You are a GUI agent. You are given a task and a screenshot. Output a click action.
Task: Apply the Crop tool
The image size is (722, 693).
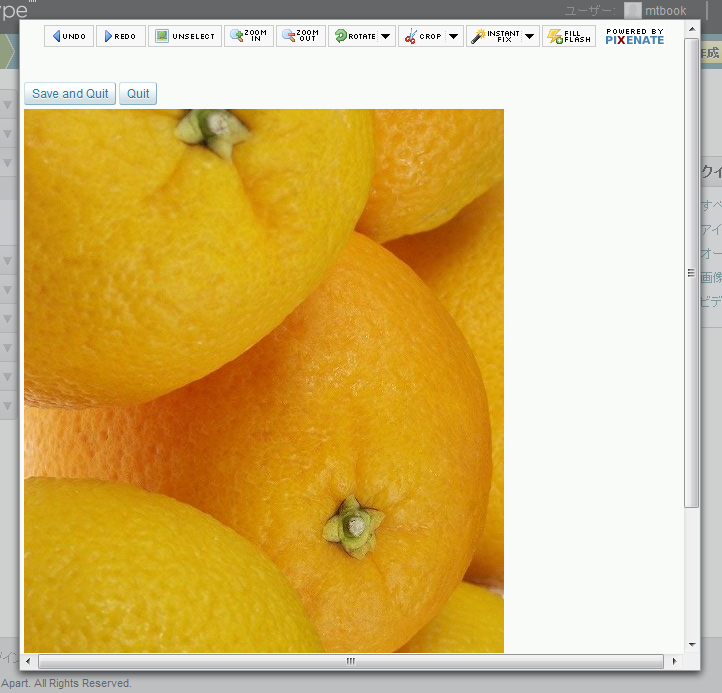pos(423,36)
